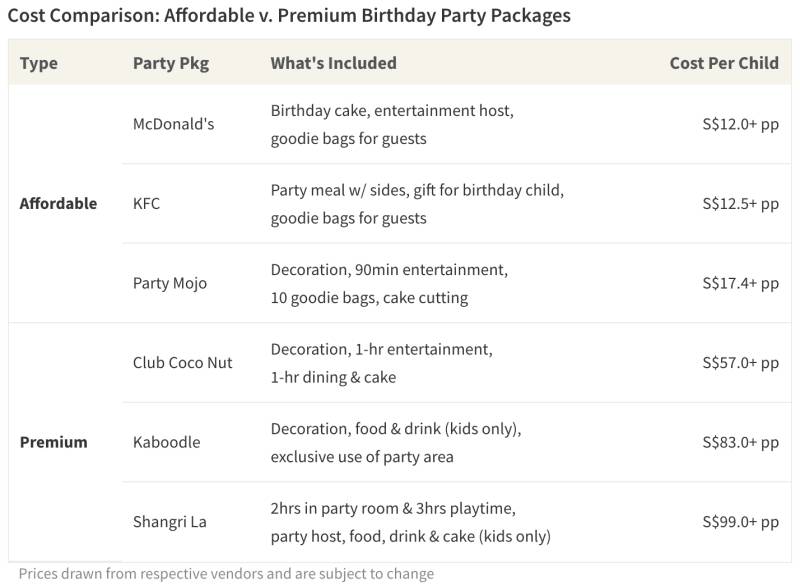Click the S$99.0+ pp price
The height and width of the screenshot is (586, 800).
740,521
